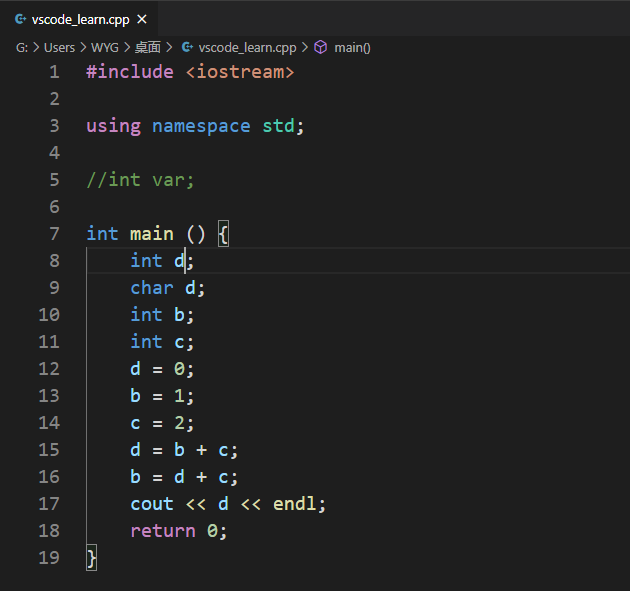The height and width of the screenshot is (591, 630).
Task: Click 'c = 2;' statement on line 14
Action: pos(162,423)
